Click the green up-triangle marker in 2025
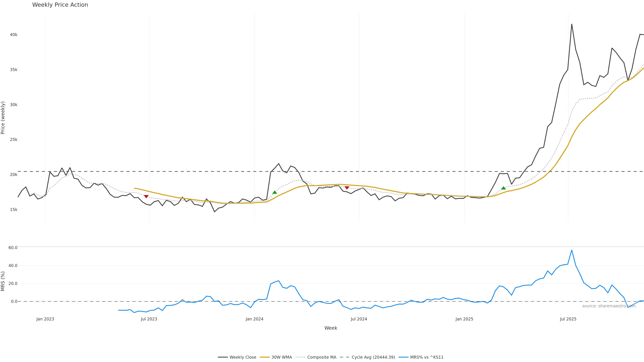Screen dimensions: 644x362 [x=503, y=188]
